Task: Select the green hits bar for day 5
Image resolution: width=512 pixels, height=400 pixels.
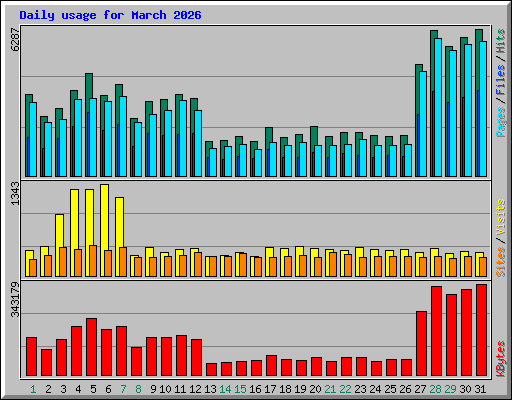Action: coord(88,125)
